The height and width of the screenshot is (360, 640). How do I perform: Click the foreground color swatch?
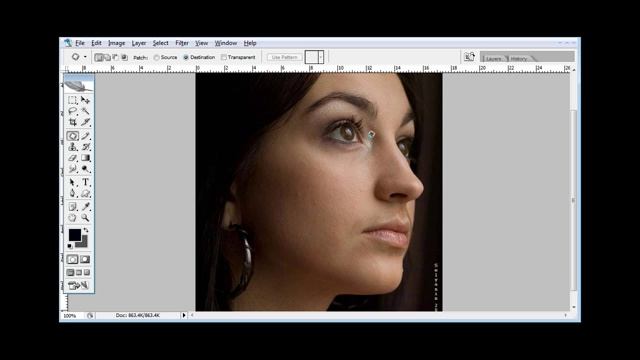74,234
